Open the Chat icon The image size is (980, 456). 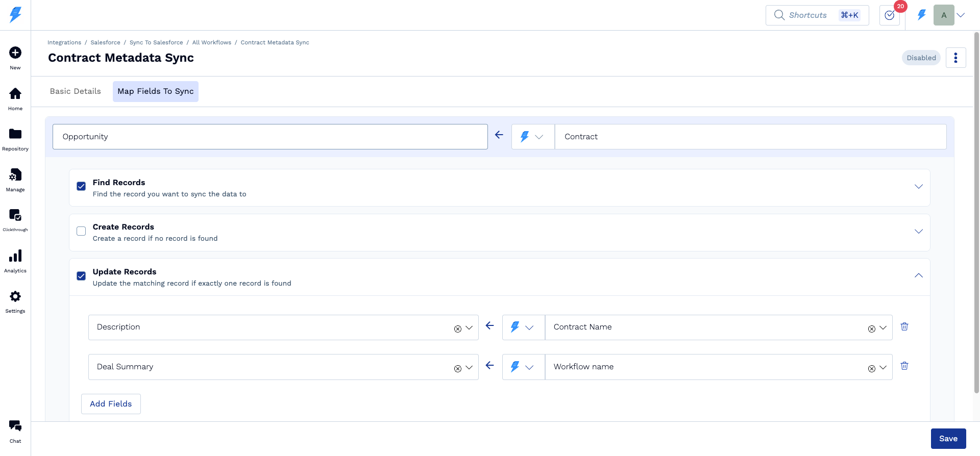[15, 426]
